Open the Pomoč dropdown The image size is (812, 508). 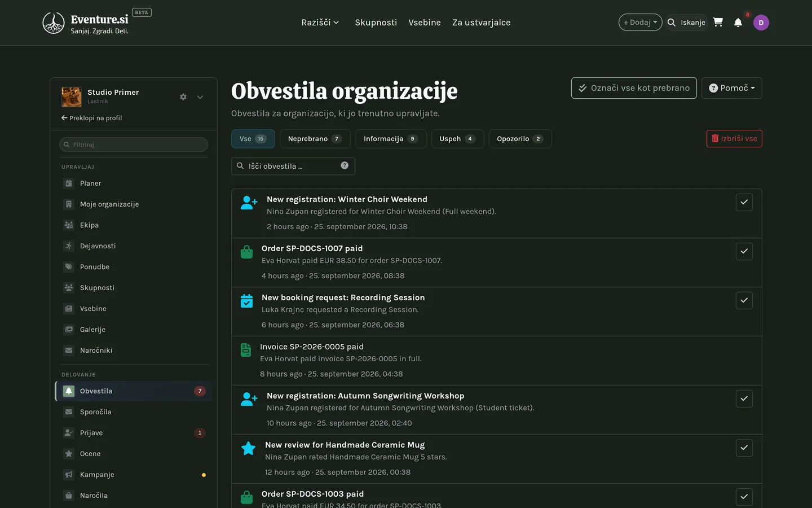coord(732,88)
